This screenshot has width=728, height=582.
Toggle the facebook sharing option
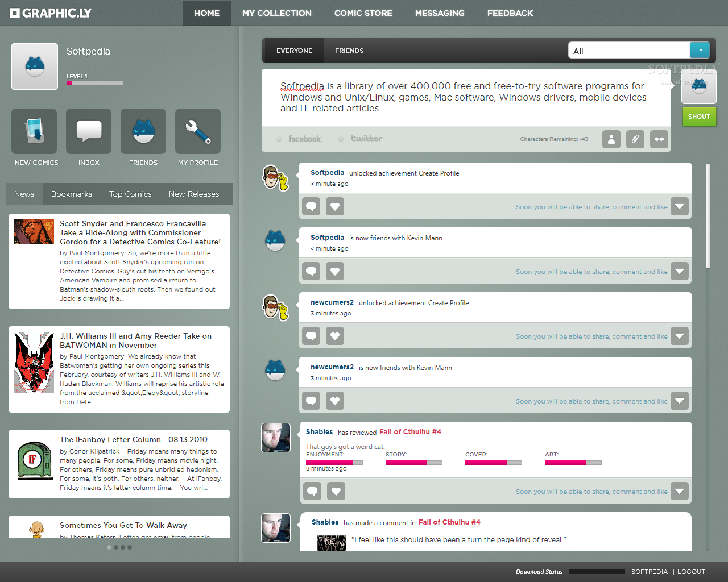299,139
